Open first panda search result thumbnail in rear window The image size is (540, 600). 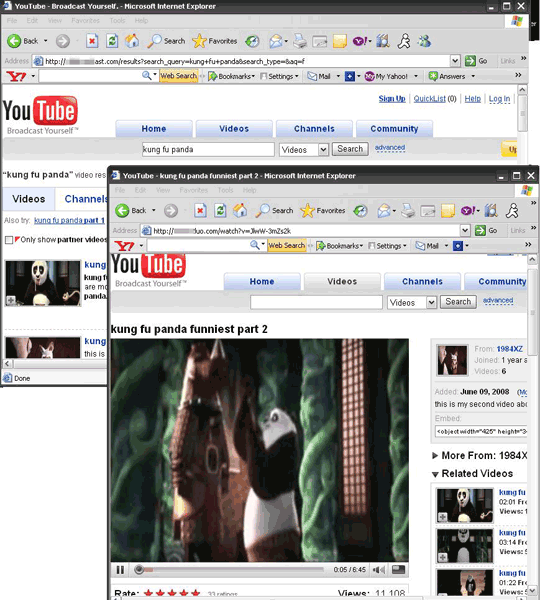(43, 283)
